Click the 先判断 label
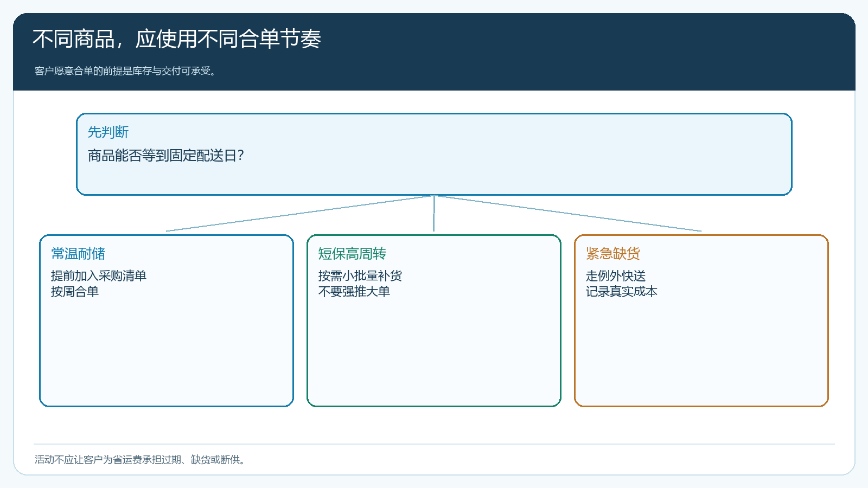 tap(108, 132)
